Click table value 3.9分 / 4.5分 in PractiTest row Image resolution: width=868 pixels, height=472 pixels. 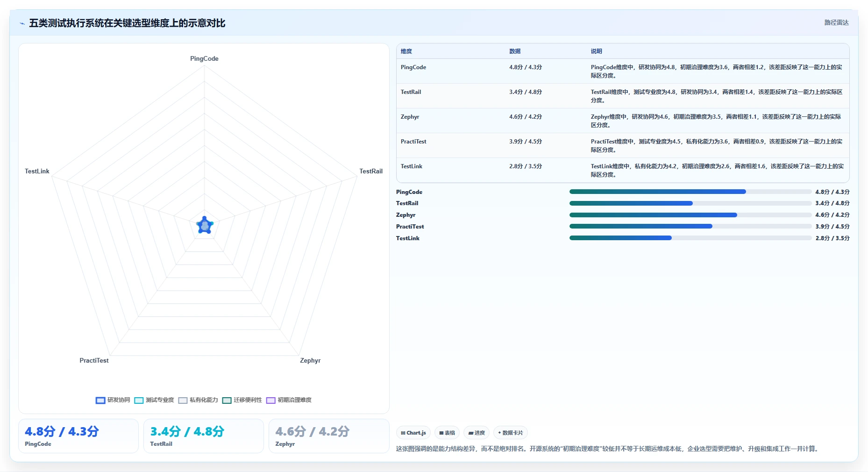click(526, 142)
